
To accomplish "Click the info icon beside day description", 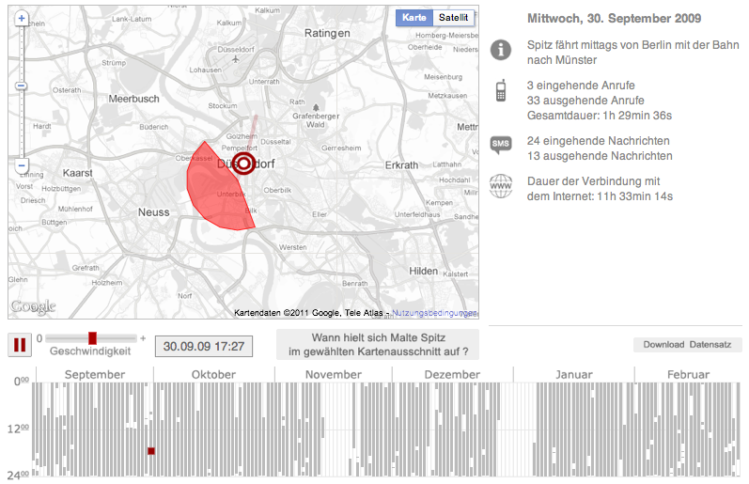I will coord(500,49).
